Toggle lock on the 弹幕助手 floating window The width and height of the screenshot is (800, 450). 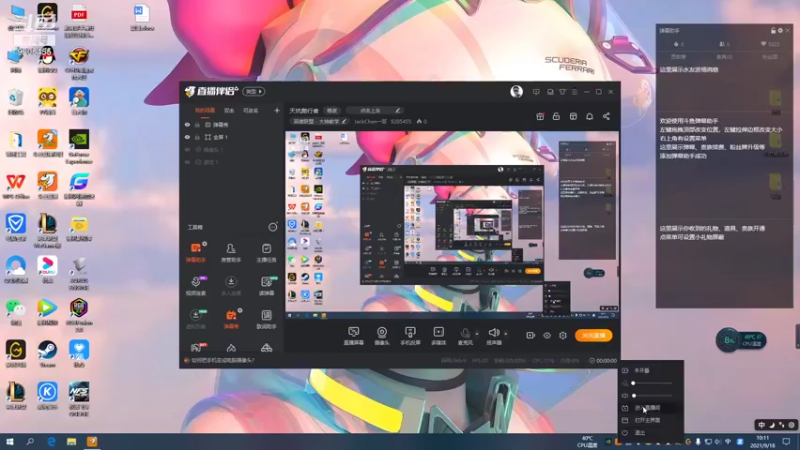click(x=773, y=31)
